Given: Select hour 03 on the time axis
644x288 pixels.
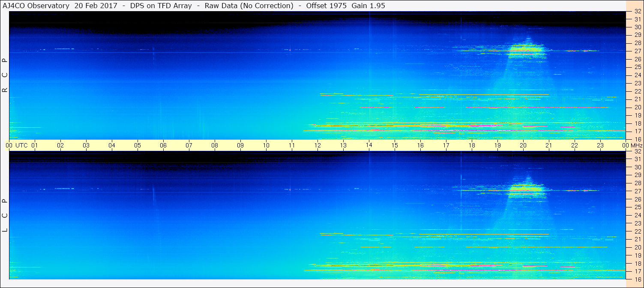Looking at the screenshot, I should coord(86,145).
